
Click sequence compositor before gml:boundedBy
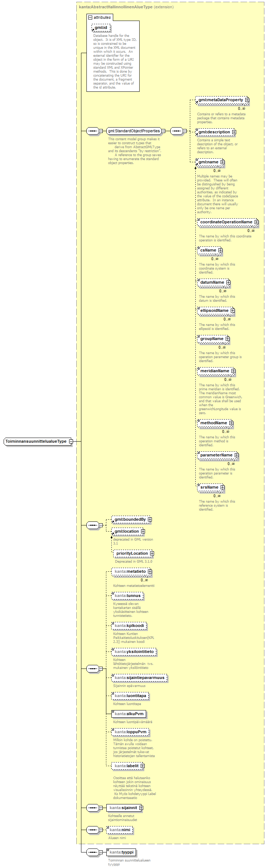(x=93, y=525)
